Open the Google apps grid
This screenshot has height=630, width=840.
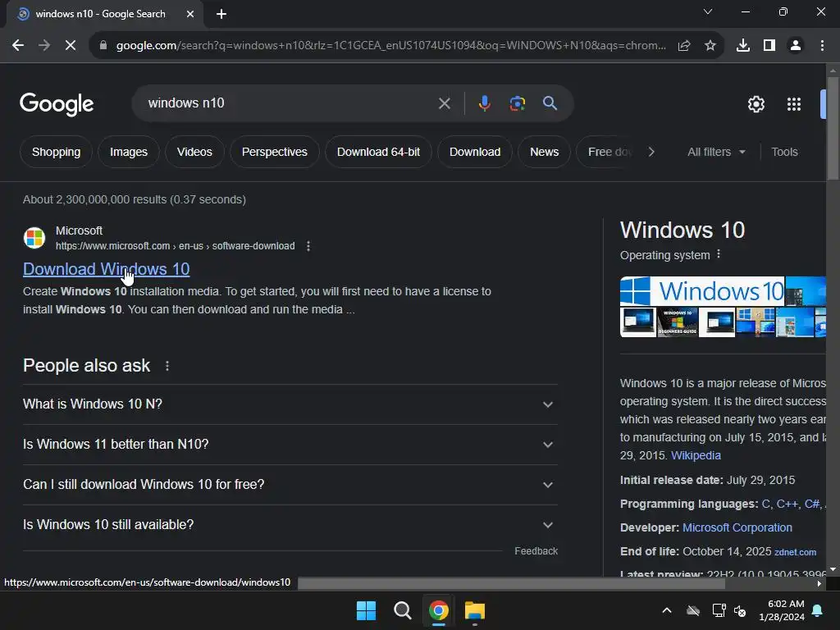(794, 104)
